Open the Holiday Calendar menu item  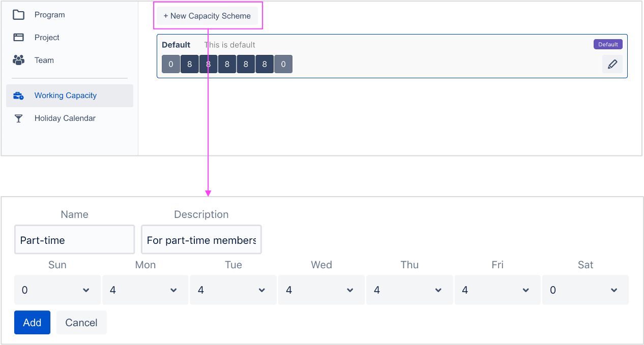(65, 118)
